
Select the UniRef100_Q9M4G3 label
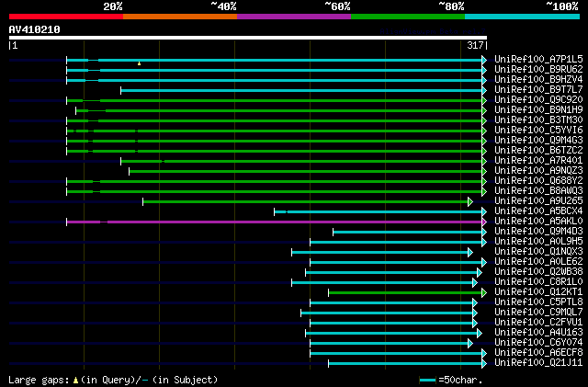click(x=538, y=141)
